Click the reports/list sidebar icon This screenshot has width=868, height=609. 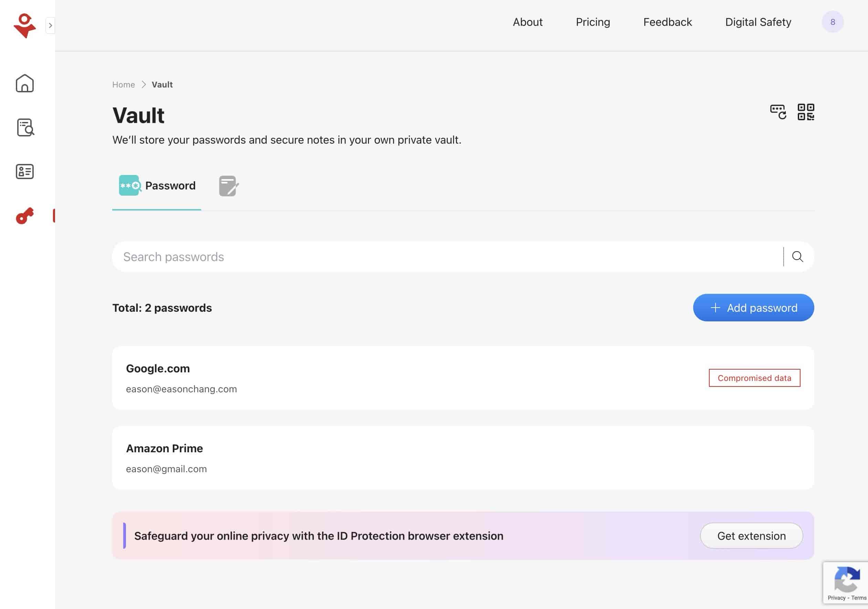point(25,127)
